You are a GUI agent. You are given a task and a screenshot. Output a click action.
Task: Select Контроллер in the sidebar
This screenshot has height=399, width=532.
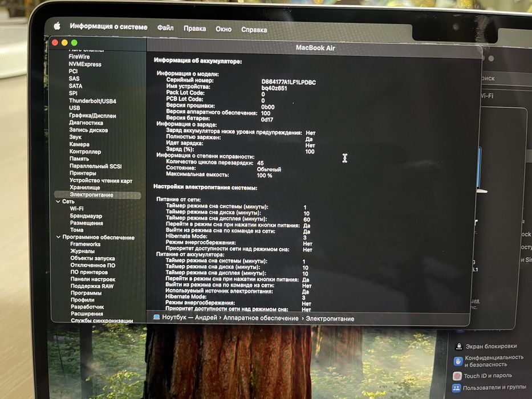[x=85, y=152]
